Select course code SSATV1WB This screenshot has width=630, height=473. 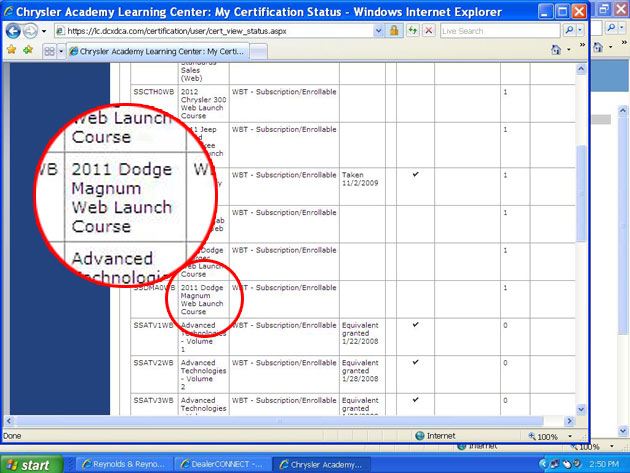click(153, 326)
